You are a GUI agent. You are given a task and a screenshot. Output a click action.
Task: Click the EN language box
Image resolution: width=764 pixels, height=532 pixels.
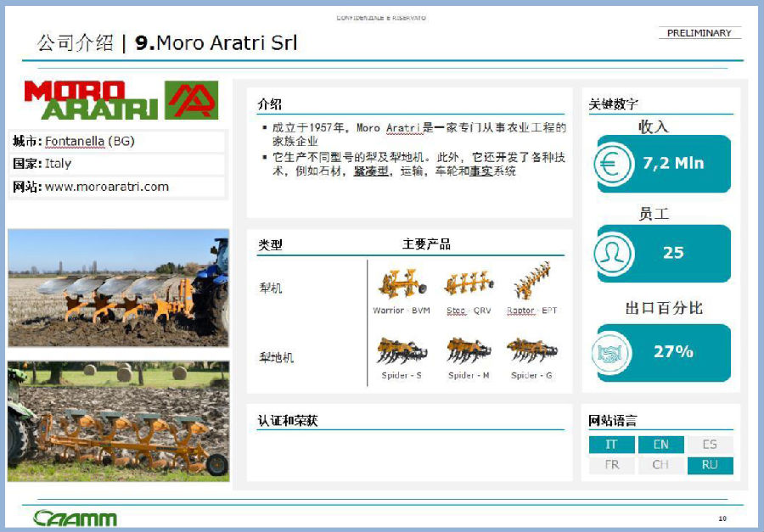pyautogui.click(x=661, y=445)
